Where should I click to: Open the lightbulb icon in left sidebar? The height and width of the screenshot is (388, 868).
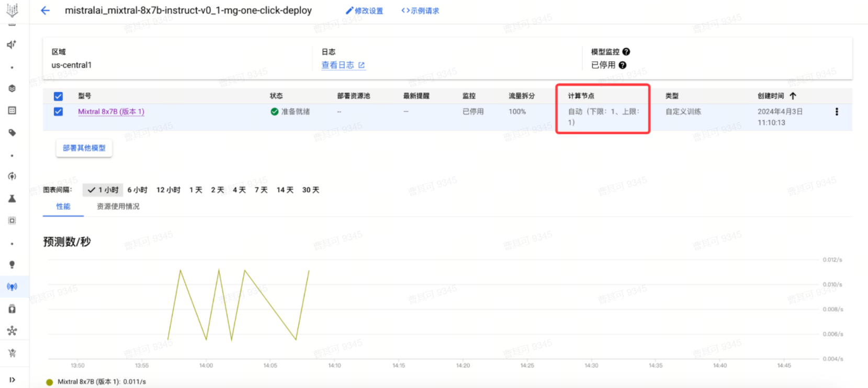point(12,265)
